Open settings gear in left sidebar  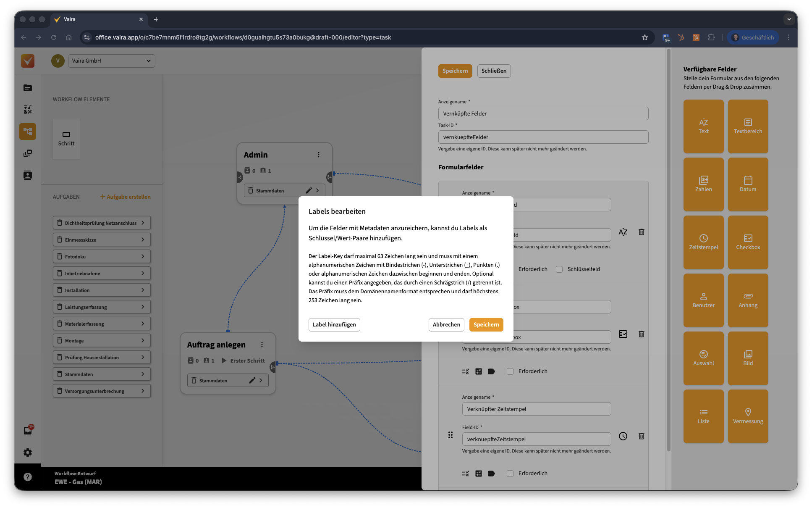point(28,453)
